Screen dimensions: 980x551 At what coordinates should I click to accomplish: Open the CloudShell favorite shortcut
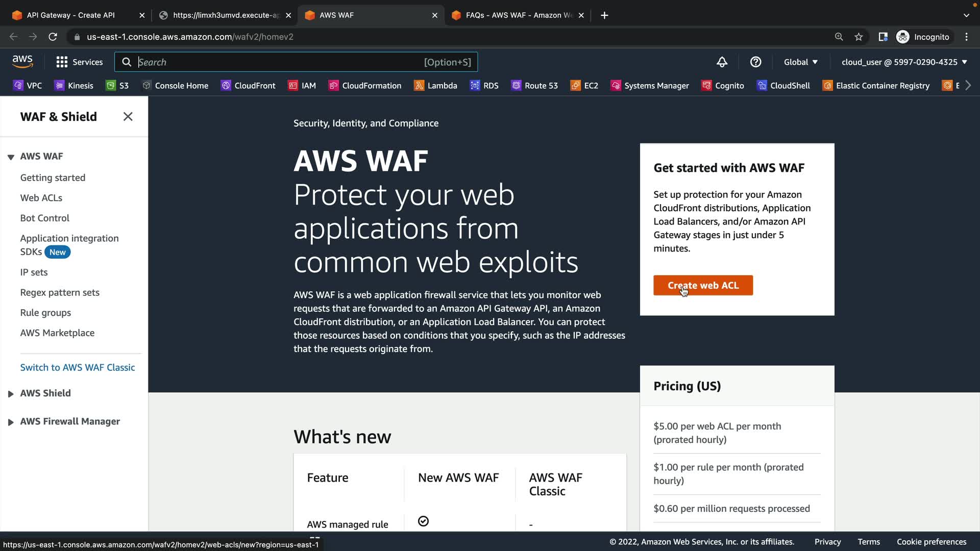coord(783,85)
